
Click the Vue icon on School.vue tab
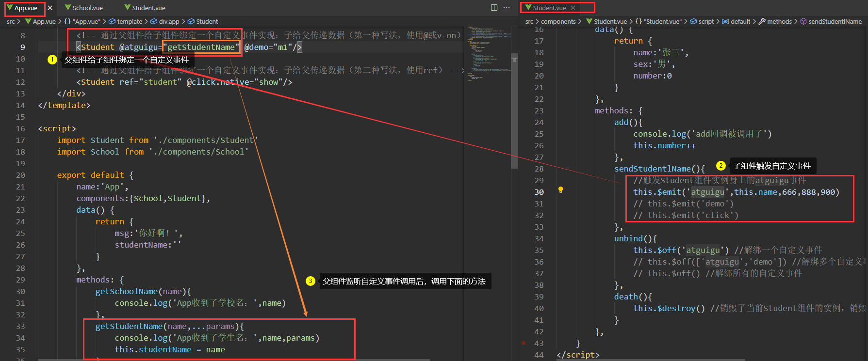[x=68, y=8]
